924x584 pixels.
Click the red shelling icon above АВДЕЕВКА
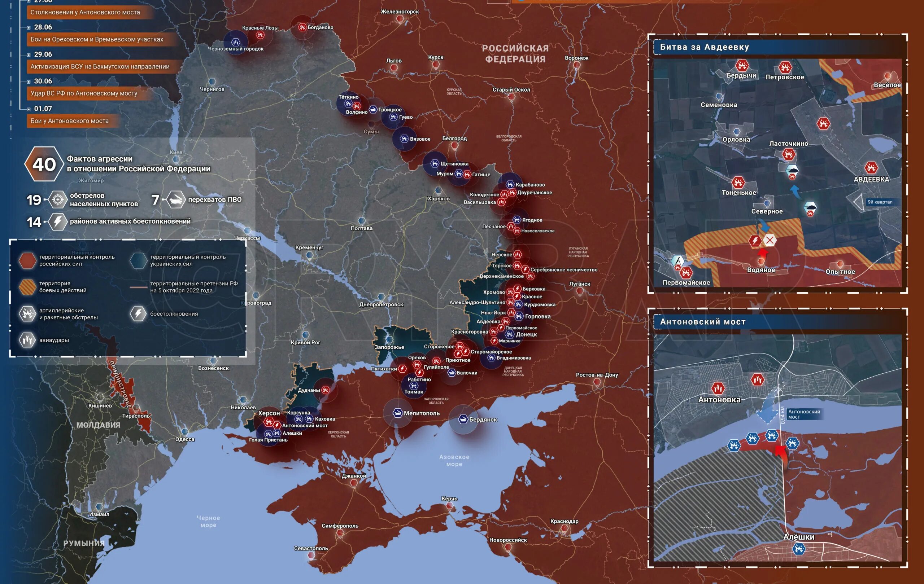click(871, 168)
